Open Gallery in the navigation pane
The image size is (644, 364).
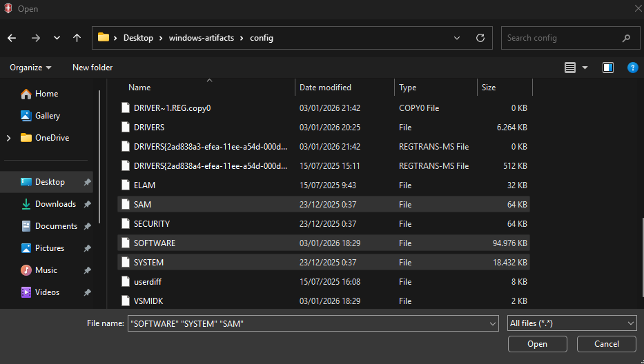coord(47,116)
